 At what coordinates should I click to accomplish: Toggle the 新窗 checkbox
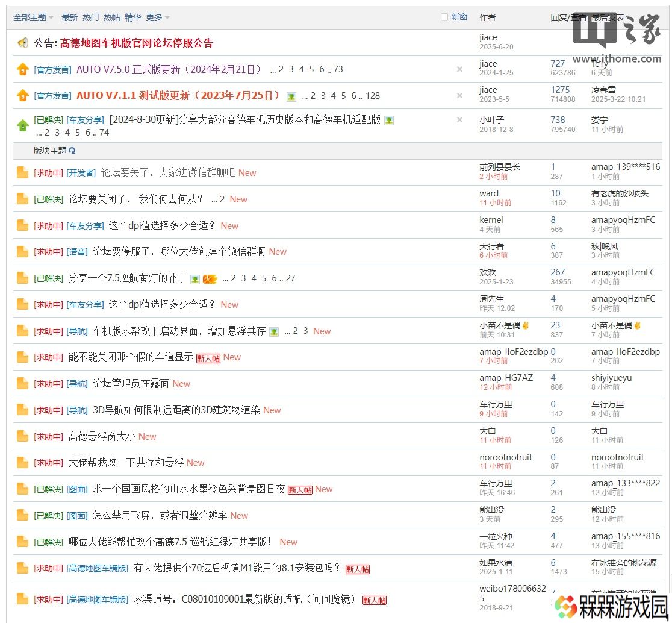click(x=444, y=17)
